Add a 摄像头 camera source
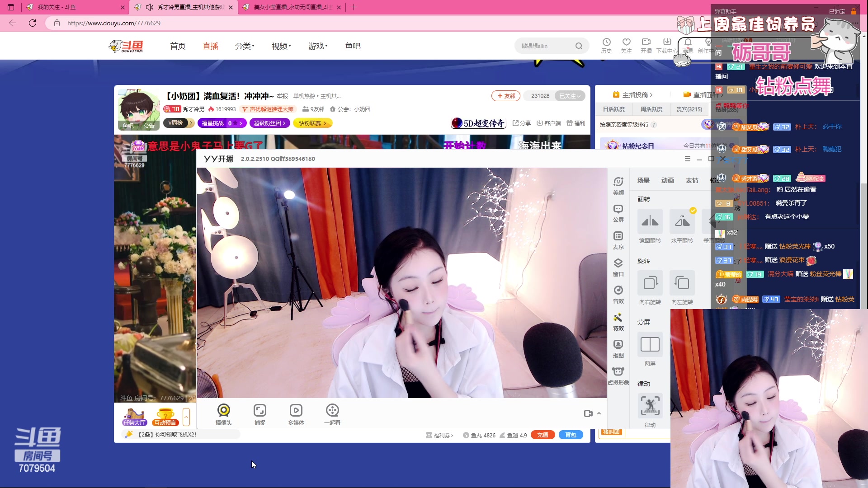Viewport: 868px width, 488px height. (x=223, y=414)
